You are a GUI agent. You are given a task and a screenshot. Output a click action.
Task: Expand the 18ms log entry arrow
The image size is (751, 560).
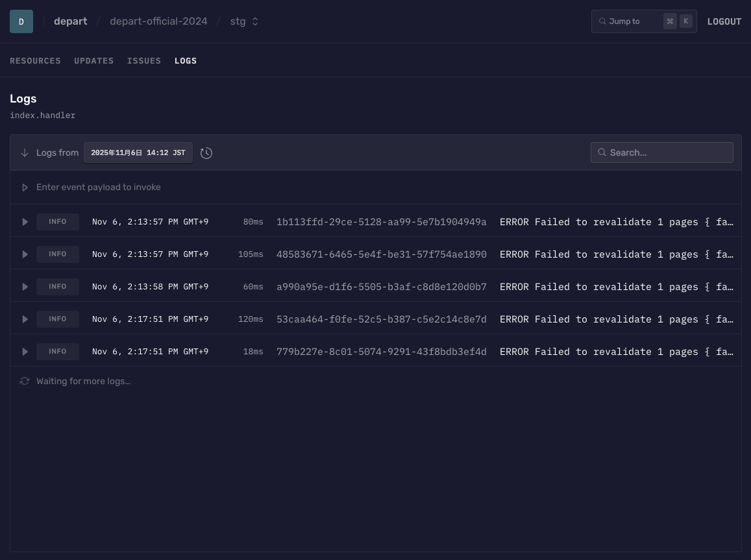tap(25, 352)
